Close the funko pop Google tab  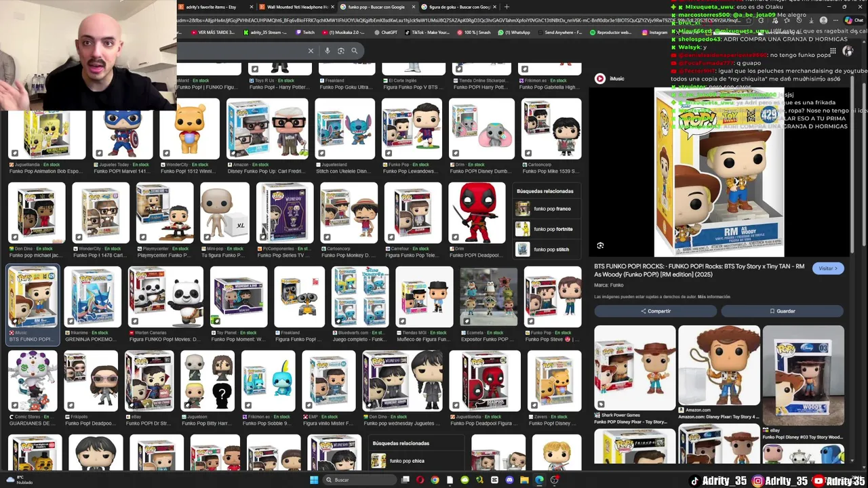(x=413, y=7)
